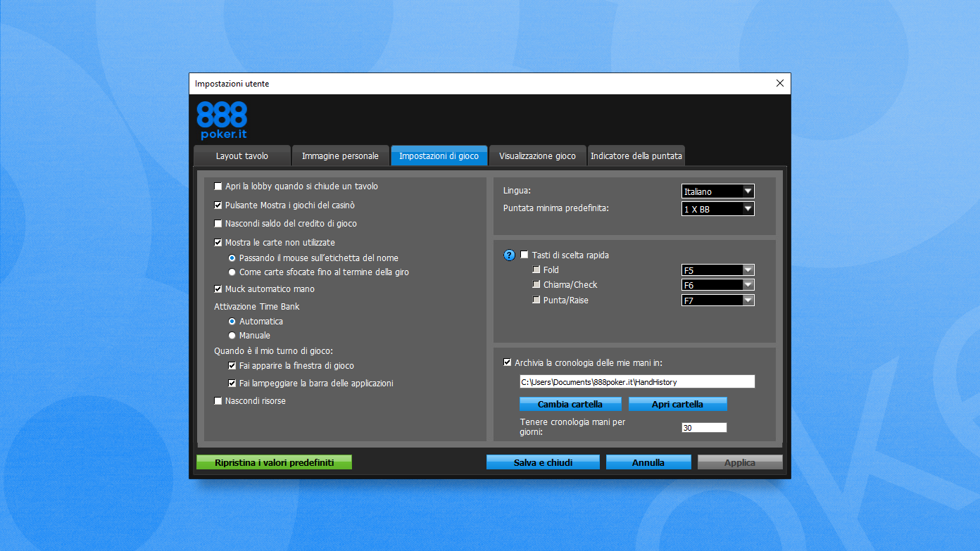
Task: Open the Lingua dropdown
Action: (x=717, y=191)
